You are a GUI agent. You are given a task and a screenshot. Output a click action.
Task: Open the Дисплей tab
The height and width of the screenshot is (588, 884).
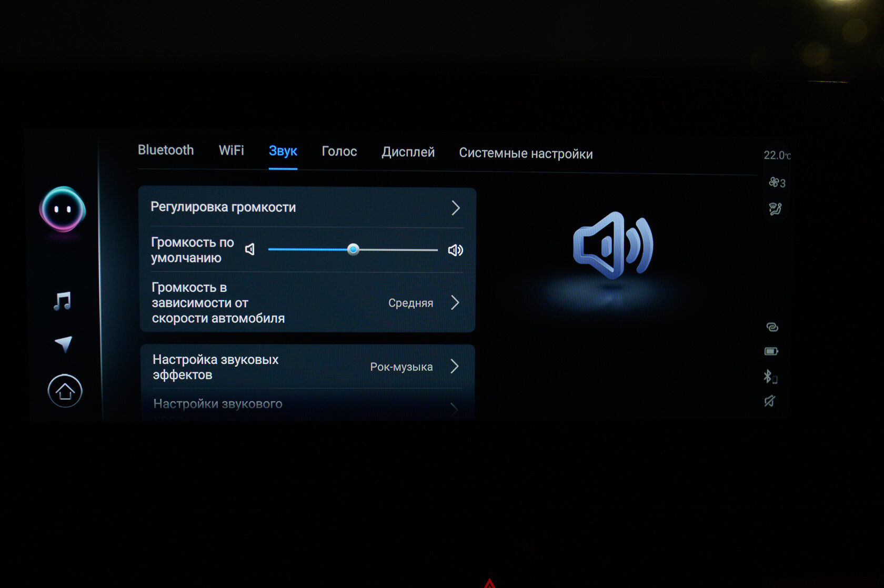point(408,153)
